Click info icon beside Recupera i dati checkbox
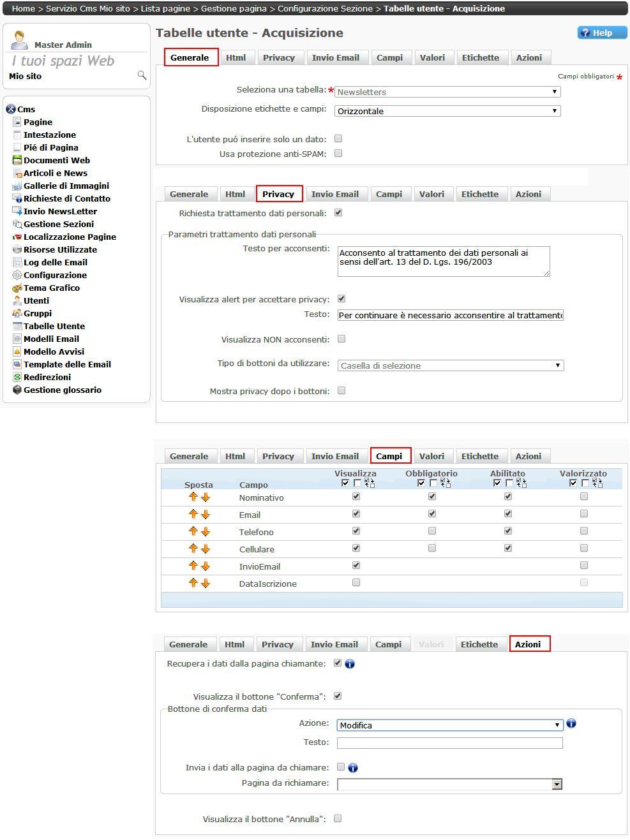 point(350,664)
